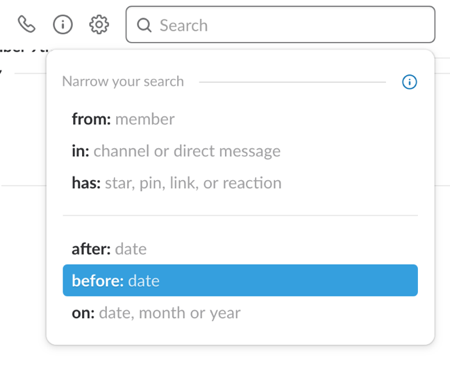Viewport: 450px width, 367px height.
Task: Limit search to a channel with in:
Action: 240,151
